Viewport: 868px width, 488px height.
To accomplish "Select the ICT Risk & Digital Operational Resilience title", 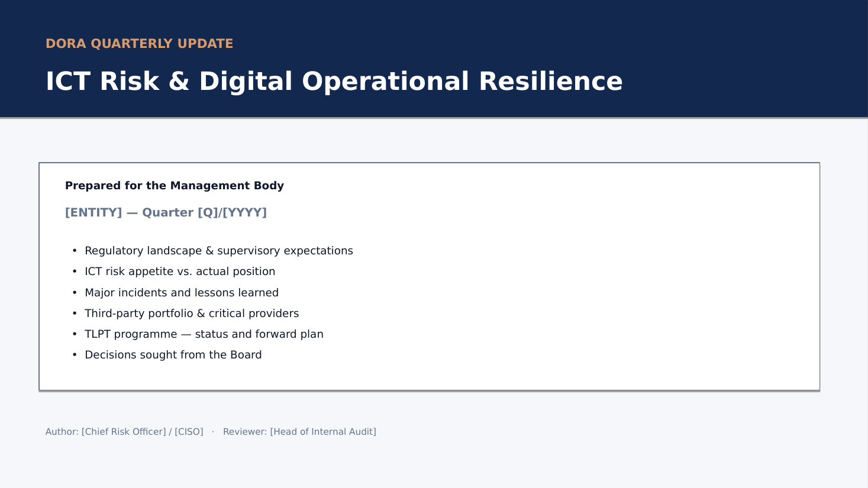I will click(x=334, y=81).
